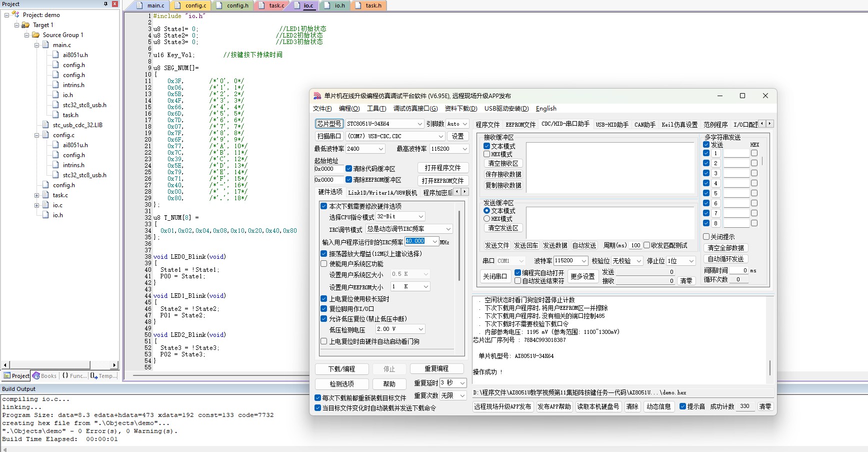The width and height of the screenshot is (868, 452).
Task: Click right arrow of top tab strip
Action: (770, 124)
